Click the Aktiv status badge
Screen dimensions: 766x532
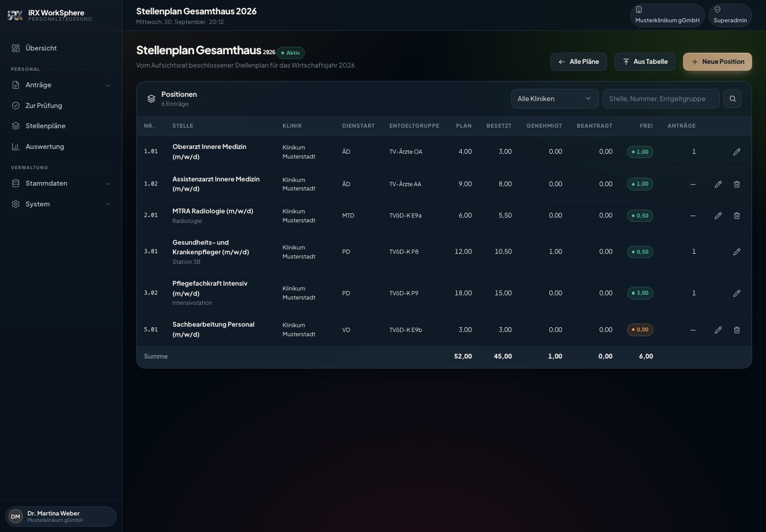click(290, 53)
